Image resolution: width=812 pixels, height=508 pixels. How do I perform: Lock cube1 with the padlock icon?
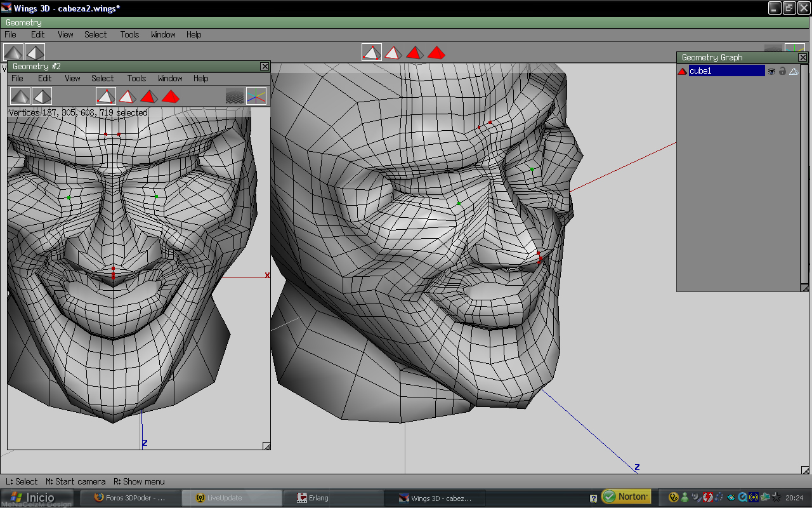[x=782, y=71]
